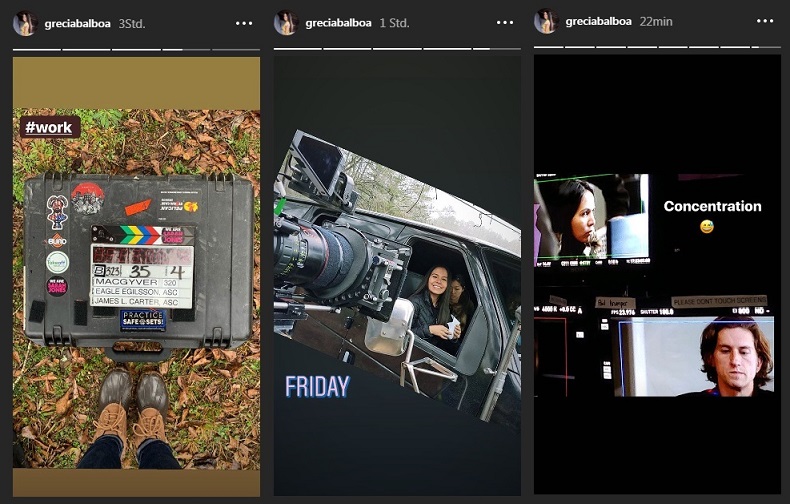Open more options on 3Std. story
The image size is (790, 504).
point(244,23)
